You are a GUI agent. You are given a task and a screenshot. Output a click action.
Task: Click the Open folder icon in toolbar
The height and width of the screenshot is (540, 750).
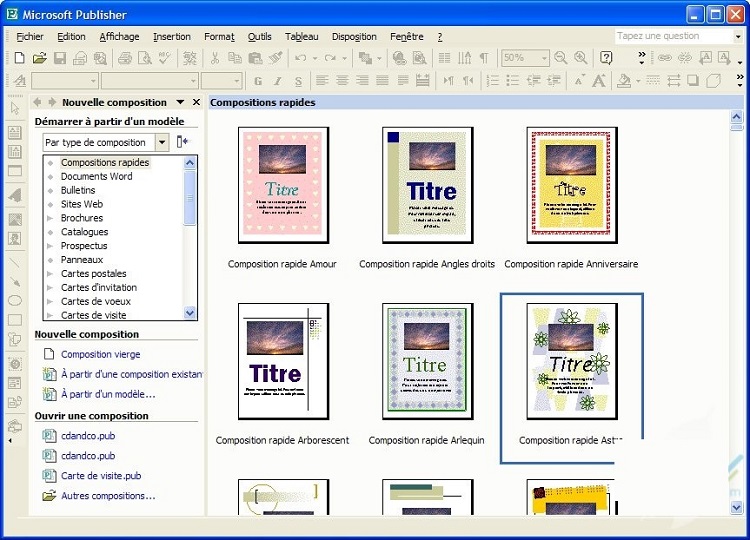point(40,58)
